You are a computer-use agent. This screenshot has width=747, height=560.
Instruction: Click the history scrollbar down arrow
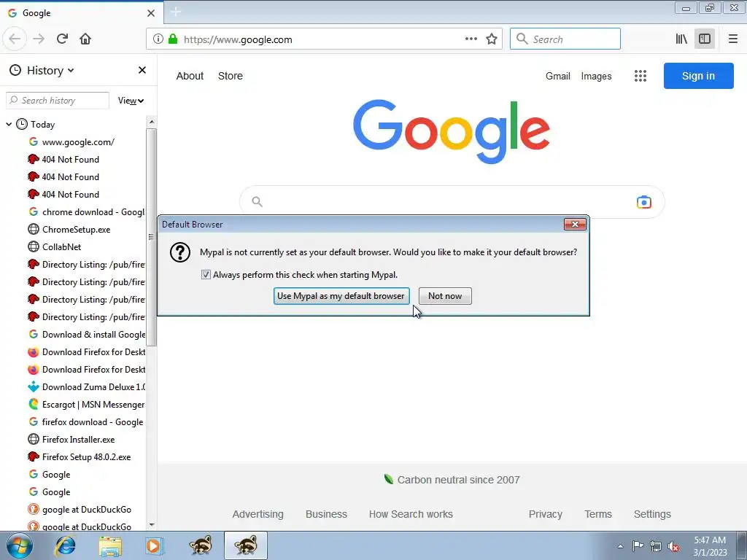tap(152, 525)
